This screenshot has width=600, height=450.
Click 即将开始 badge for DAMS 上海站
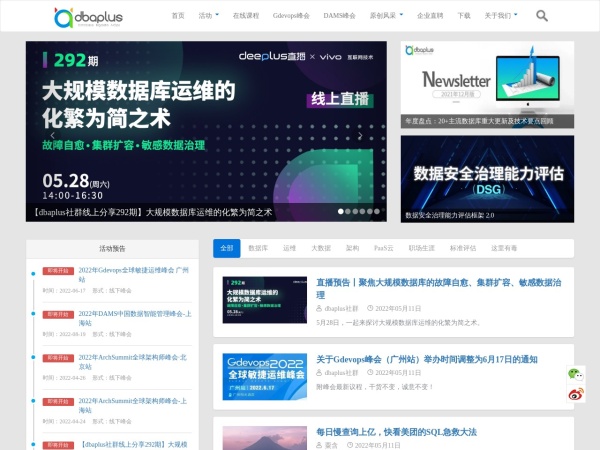(x=58, y=314)
